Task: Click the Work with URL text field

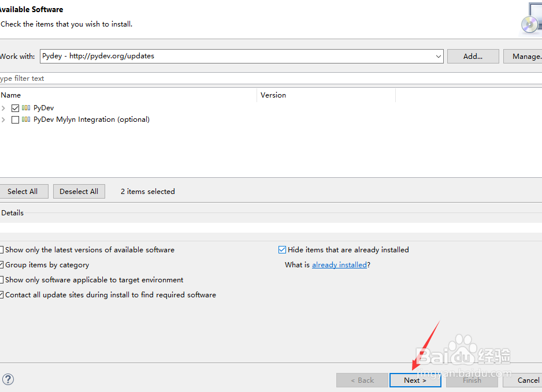Action: point(242,57)
